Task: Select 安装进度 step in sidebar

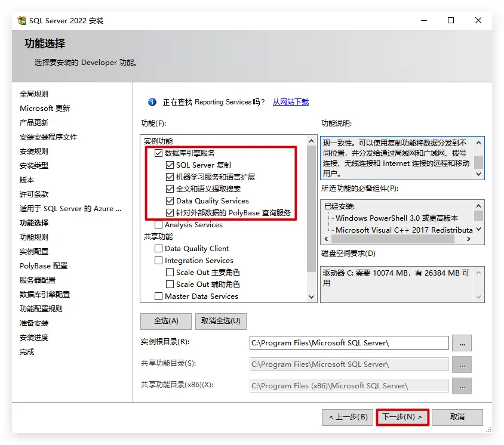Action: click(x=34, y=338)
